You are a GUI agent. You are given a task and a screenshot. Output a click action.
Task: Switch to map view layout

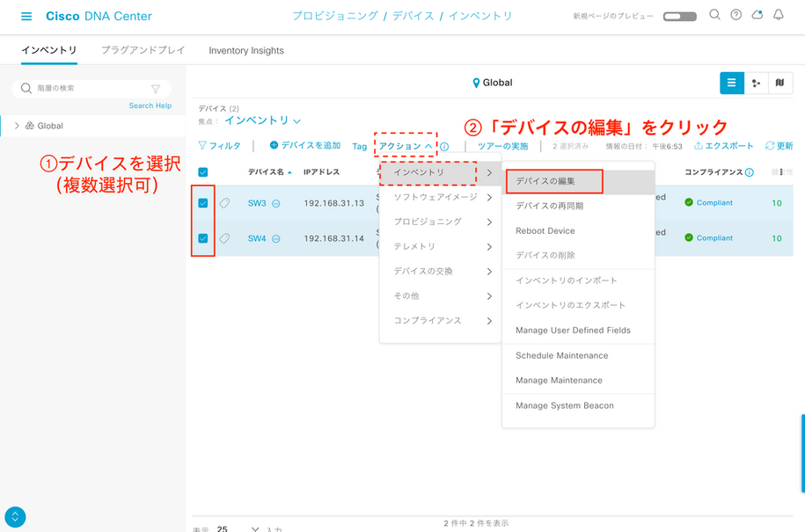click(x=779, y=84)
